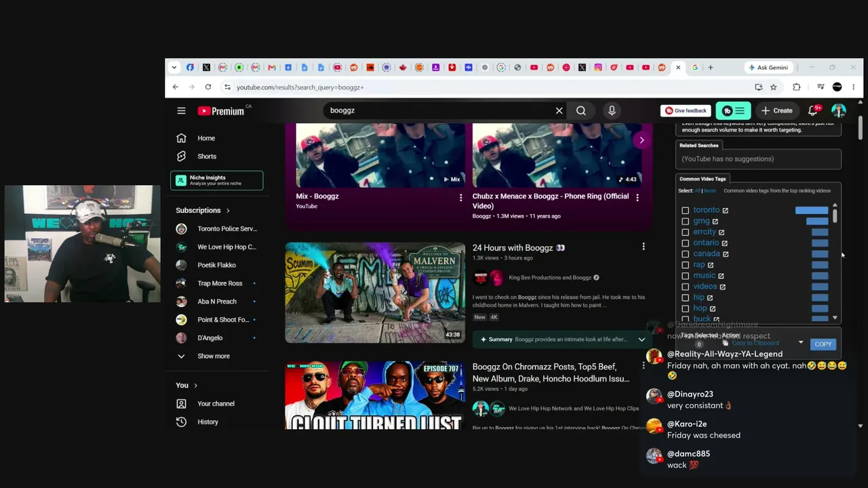
Task: Open more options for 24 Hours with Boggz
Action: click(x=643, y=248)
